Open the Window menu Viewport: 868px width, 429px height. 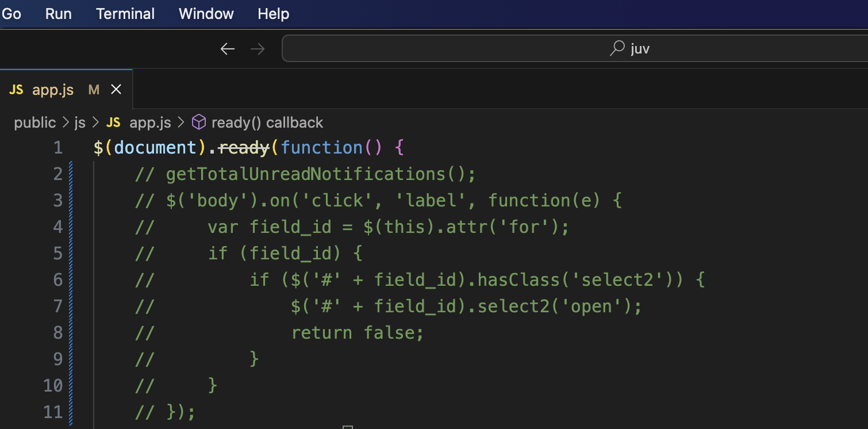coord(206,13)
